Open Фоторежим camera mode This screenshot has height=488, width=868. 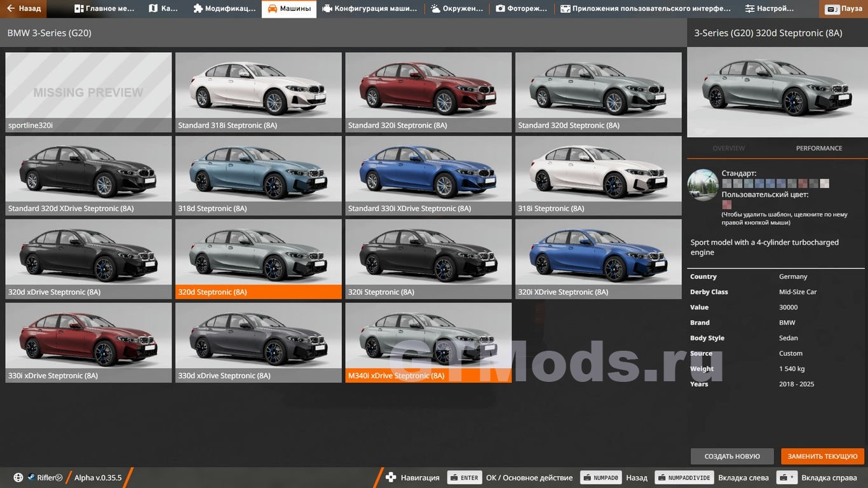[522, 9]
